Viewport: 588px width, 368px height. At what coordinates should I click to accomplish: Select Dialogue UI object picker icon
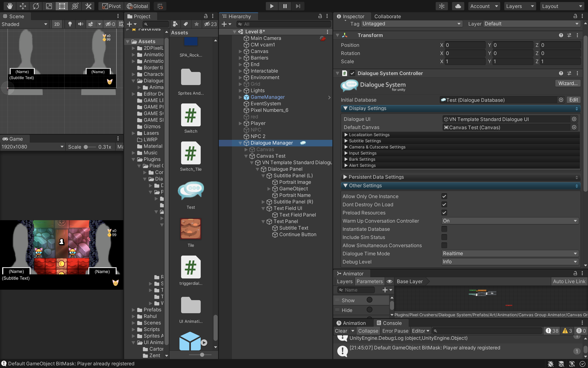[574, 119]
